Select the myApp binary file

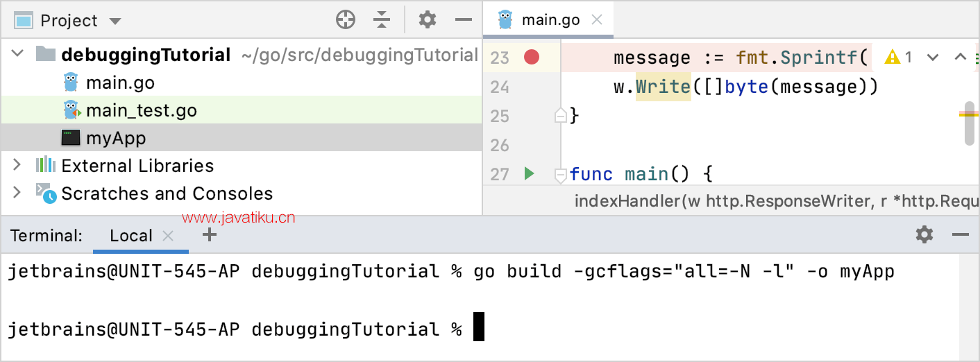point(240,138)
